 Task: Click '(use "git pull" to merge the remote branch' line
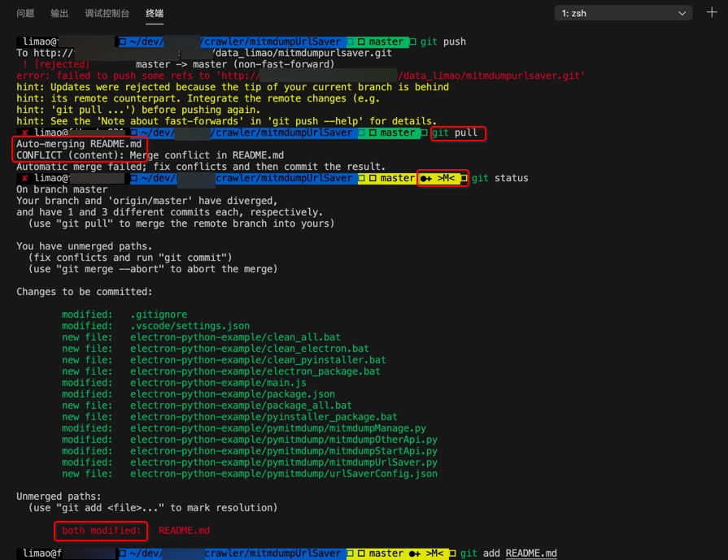(x=181, y=224)
